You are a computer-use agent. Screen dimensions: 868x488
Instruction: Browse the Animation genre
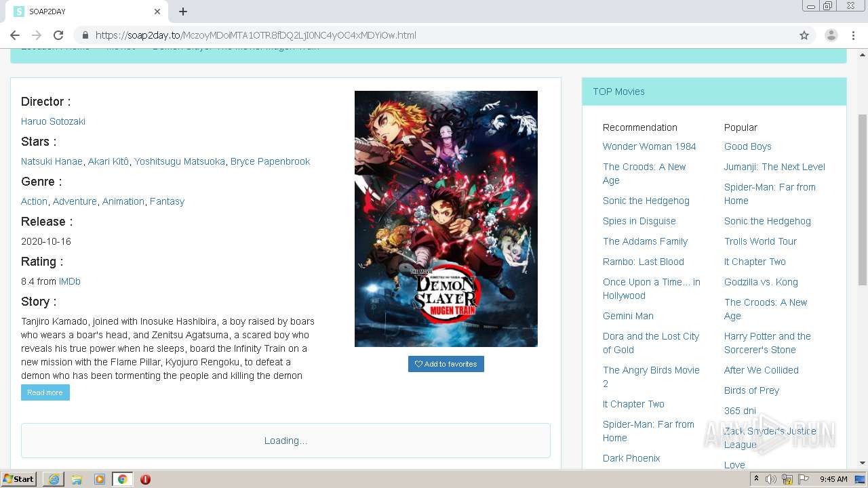coord(123,201)
